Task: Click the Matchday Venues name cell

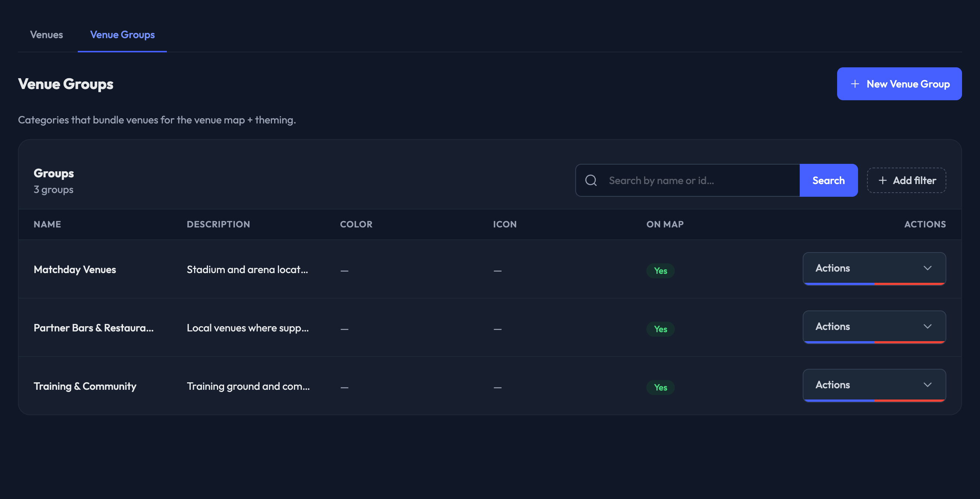Action: 74,269
